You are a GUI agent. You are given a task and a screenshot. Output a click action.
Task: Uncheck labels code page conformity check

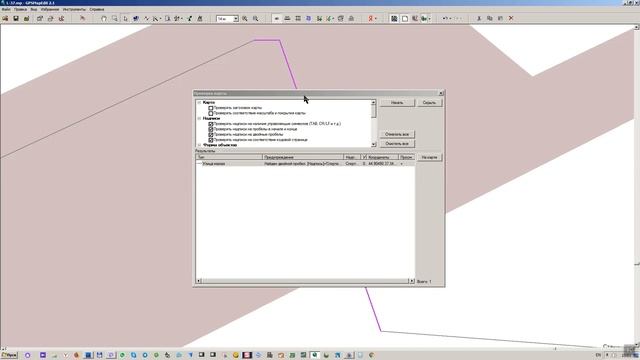click(x=211, y=140)
